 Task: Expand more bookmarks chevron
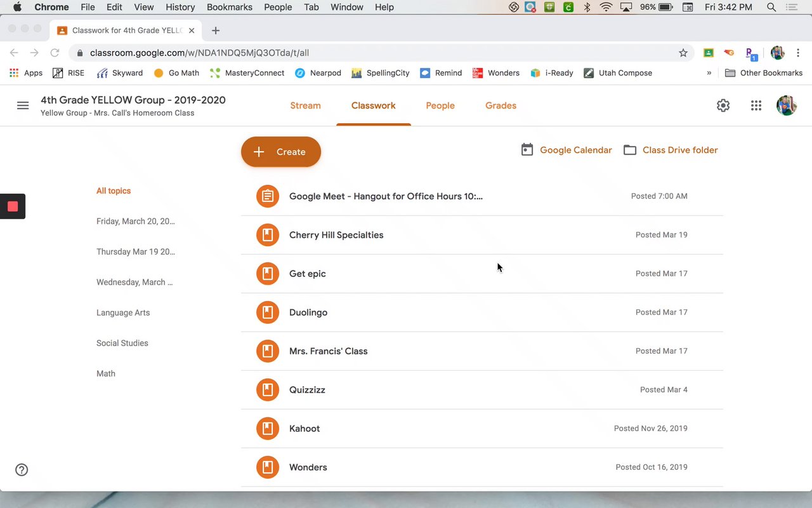point(709,72)
